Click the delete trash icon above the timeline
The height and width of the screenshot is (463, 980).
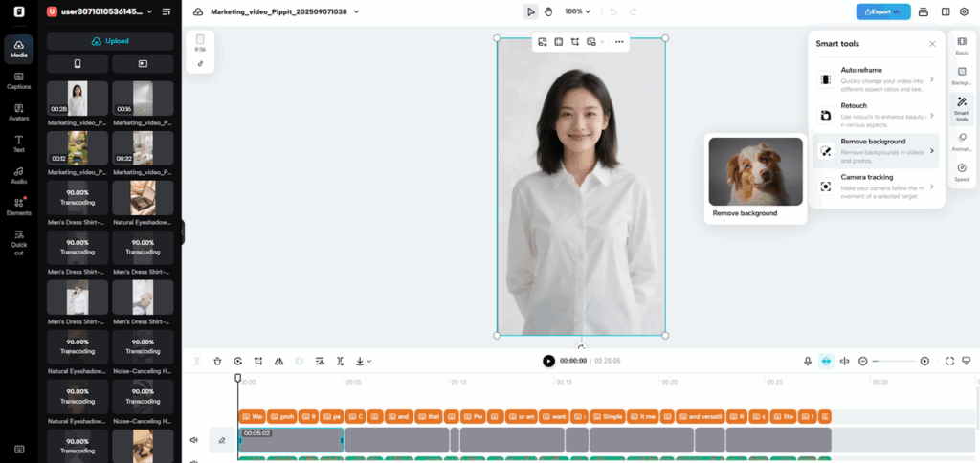point(217,361)
